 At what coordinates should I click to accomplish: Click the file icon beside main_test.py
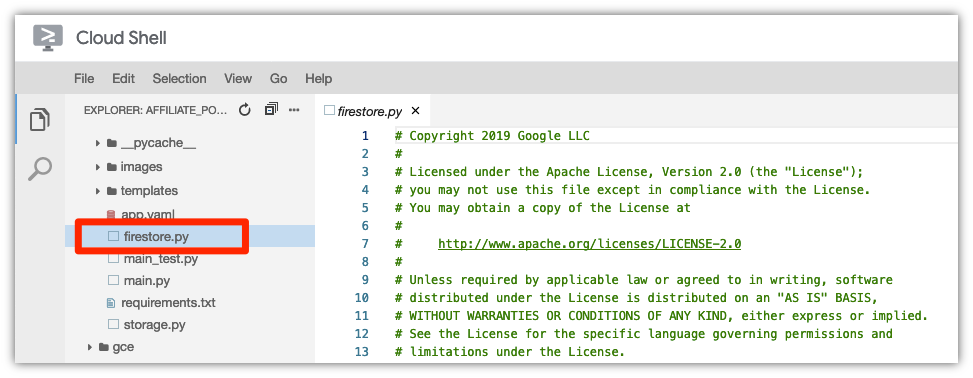[x=113, y=258]
